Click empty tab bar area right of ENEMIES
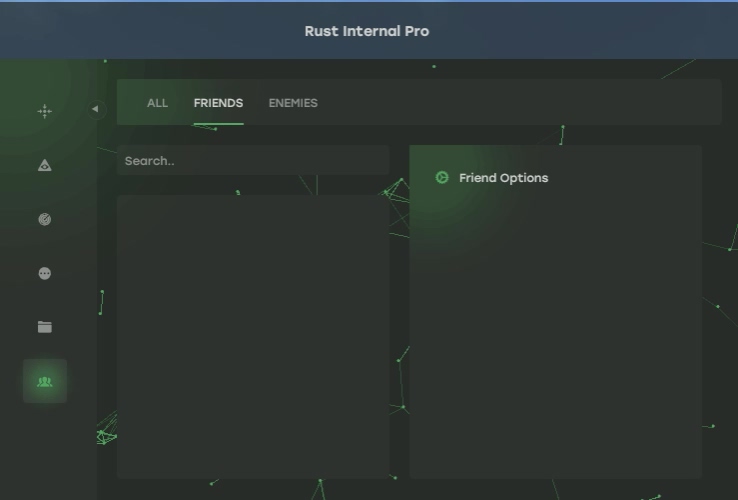Image resolution: width=738 pixels, height=500 pixels. (520, 103)
